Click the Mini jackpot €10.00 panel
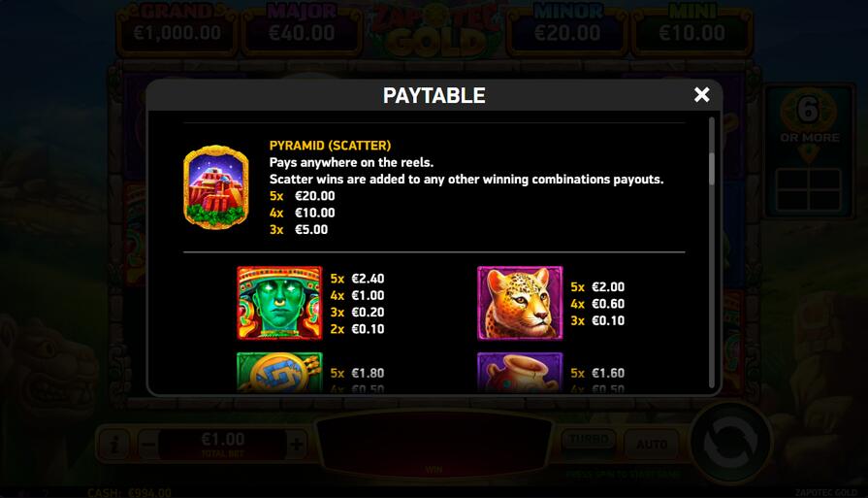This screenshot has width=868, height=498. [x=691, y=29]
